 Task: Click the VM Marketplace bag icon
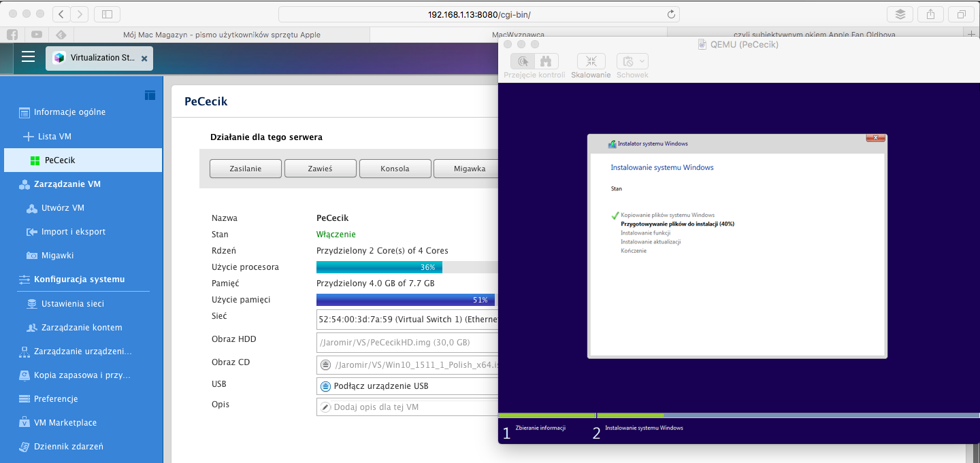tap(24, 423)
